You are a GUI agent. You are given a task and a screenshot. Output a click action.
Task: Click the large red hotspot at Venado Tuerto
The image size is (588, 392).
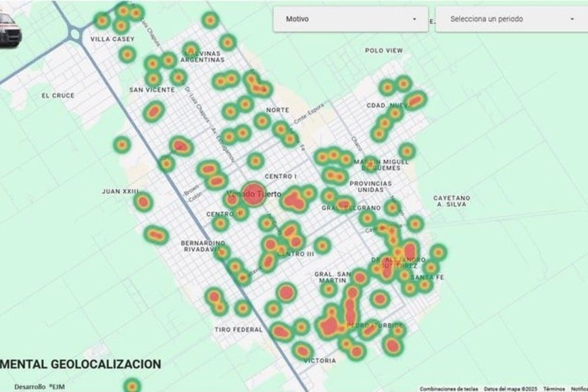[253, 194]
